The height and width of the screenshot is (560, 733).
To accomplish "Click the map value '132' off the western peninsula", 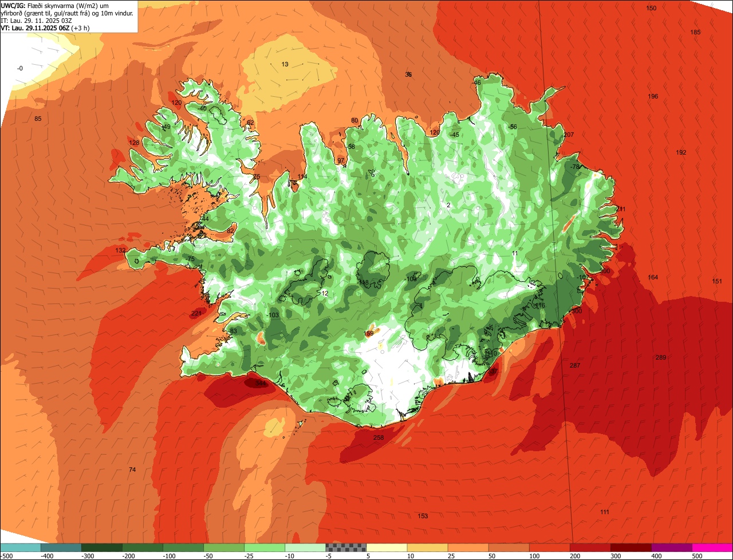I will coord(120,250).
